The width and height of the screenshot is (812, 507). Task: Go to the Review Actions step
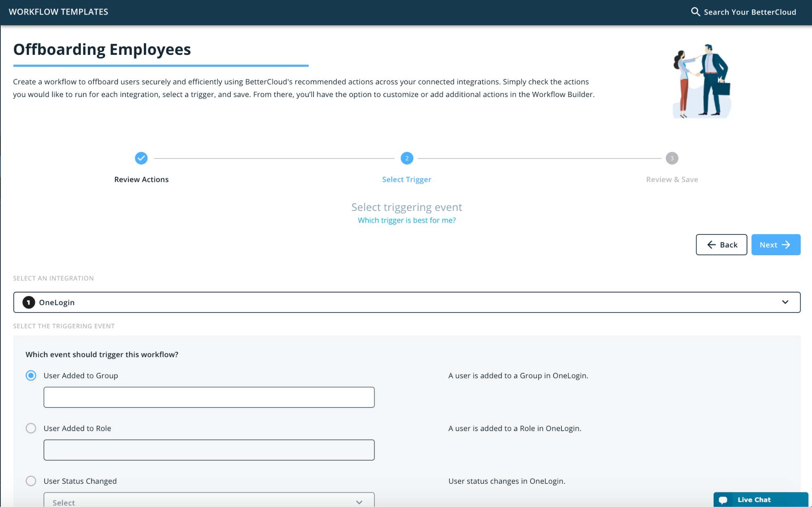coord(141,180)
